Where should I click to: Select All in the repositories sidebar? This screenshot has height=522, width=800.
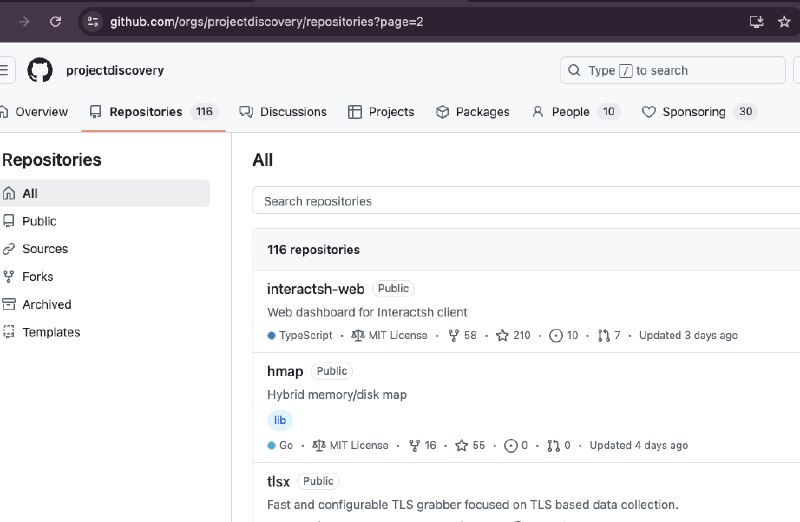pos(104,193)
